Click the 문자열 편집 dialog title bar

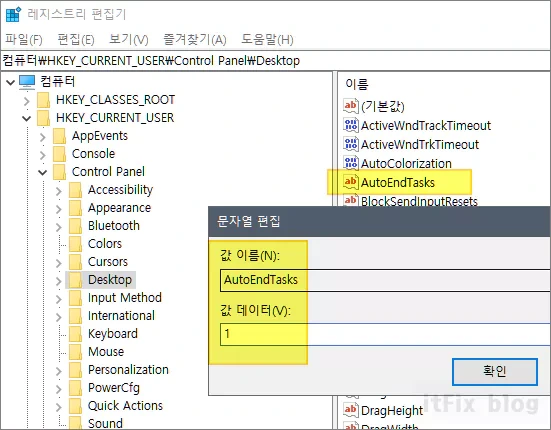379,221
